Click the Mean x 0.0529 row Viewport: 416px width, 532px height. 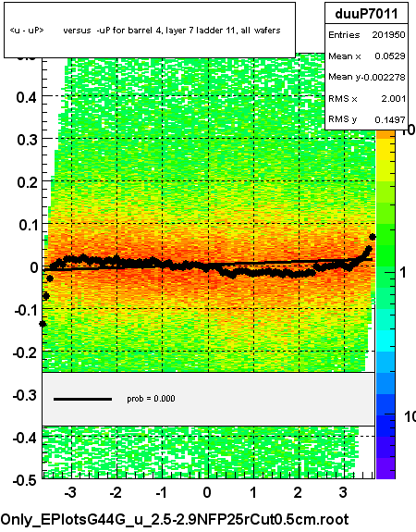[366, 56]
